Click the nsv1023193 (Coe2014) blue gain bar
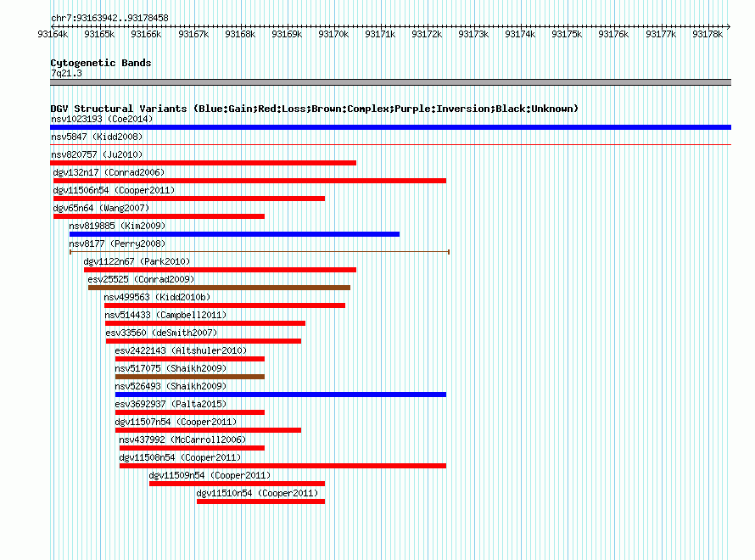The image size is (755, 560). [x=390, y=127]
